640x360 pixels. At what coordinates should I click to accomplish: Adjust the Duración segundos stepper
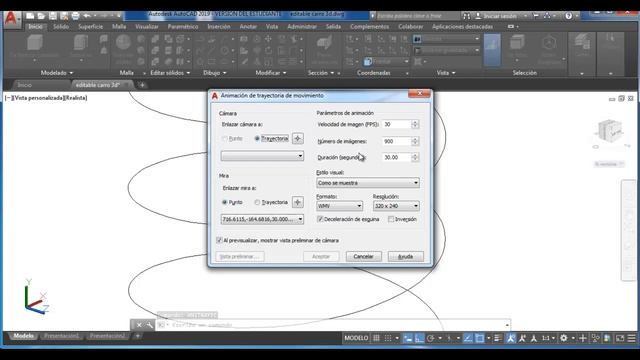point(415,157)
